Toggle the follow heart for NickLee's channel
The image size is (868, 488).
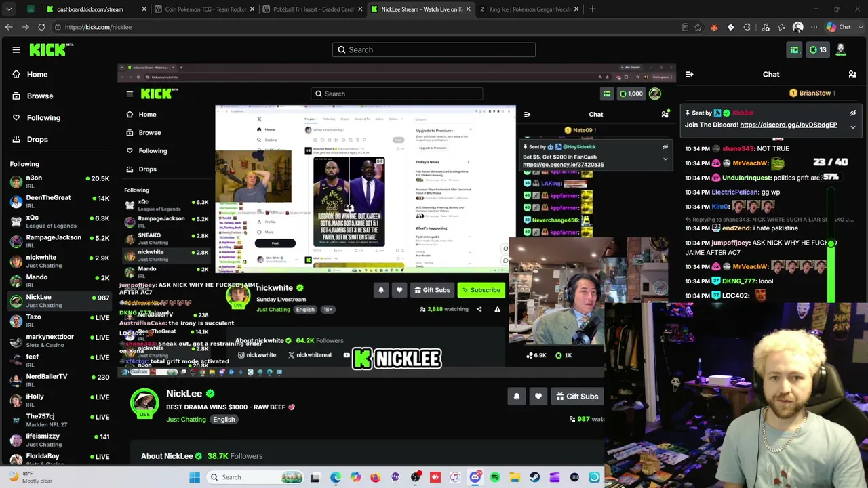[538, 396]
